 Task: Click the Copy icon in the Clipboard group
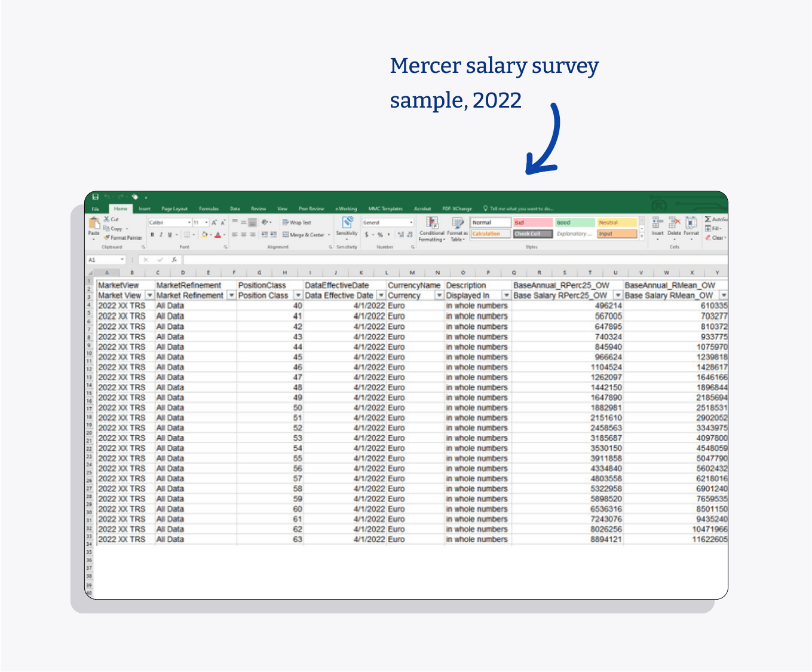pyautogui.click(x=107, y=228)
